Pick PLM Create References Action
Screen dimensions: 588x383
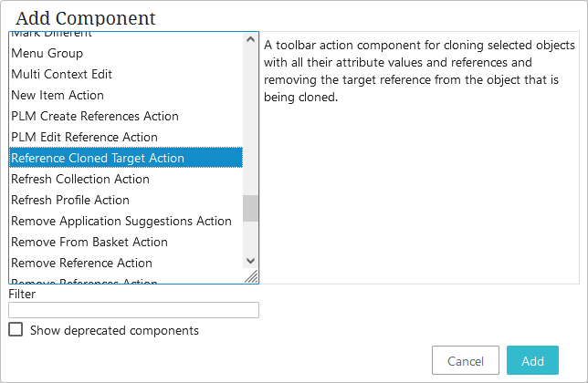[x=95, y=116]
